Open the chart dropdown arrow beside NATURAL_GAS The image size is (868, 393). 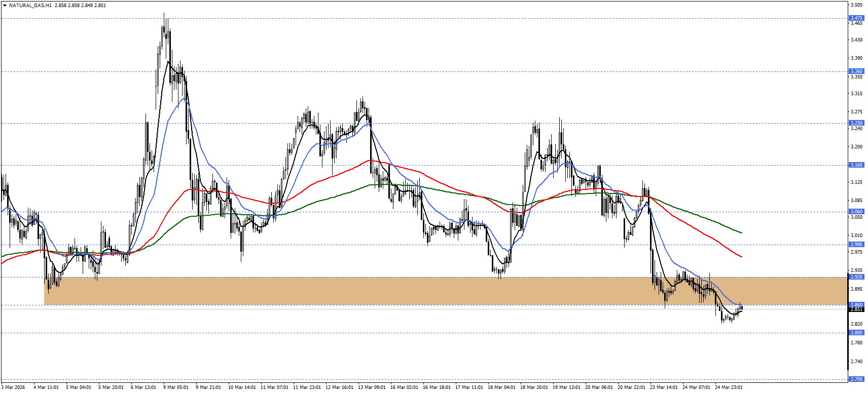click(x=5, y=6)
